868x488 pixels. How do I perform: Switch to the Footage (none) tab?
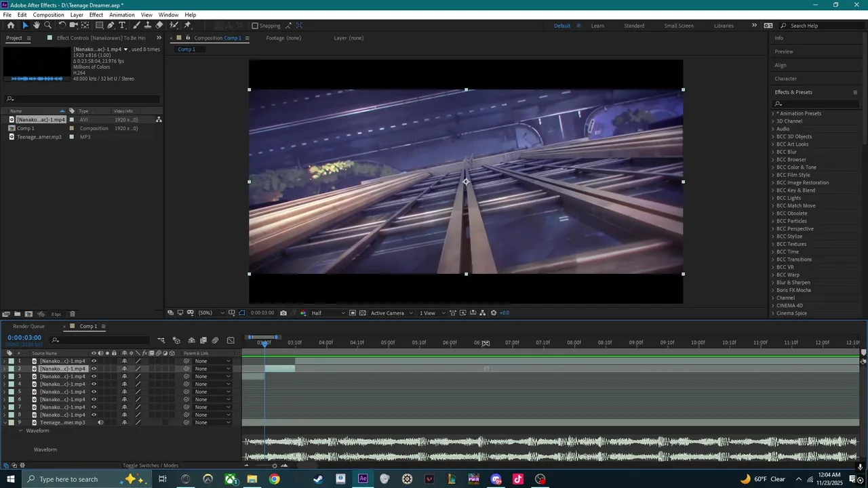pyautogui.click(x=283, y=38)
